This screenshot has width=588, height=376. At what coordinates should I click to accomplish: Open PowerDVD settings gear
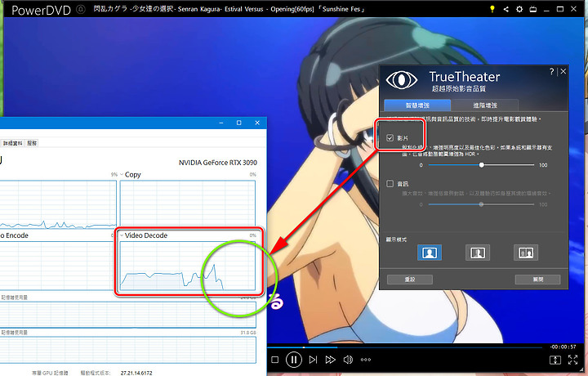point(519,9)
